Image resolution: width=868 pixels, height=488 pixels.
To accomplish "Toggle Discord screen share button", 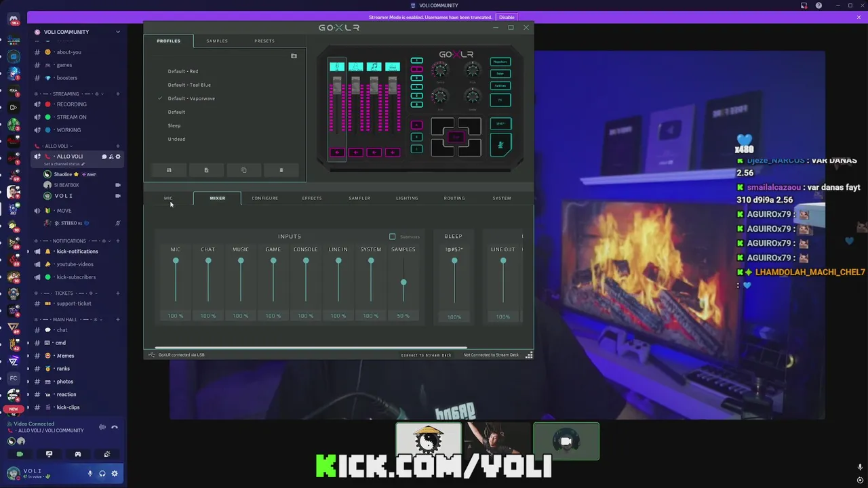I will coord(49,454).
